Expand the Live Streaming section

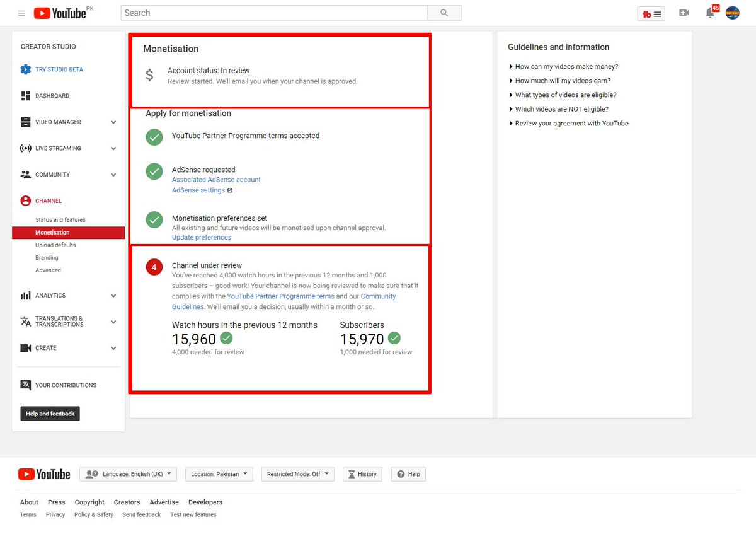tap(113, 149)
